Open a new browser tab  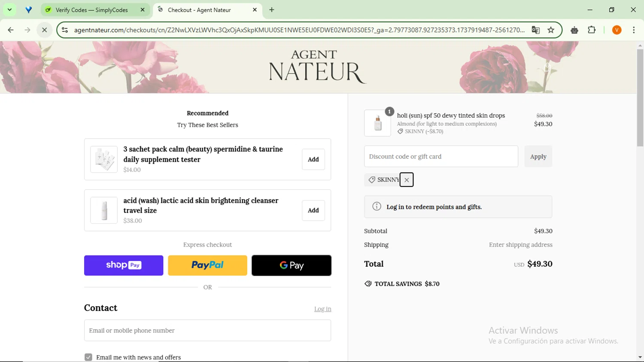point(272,9)
